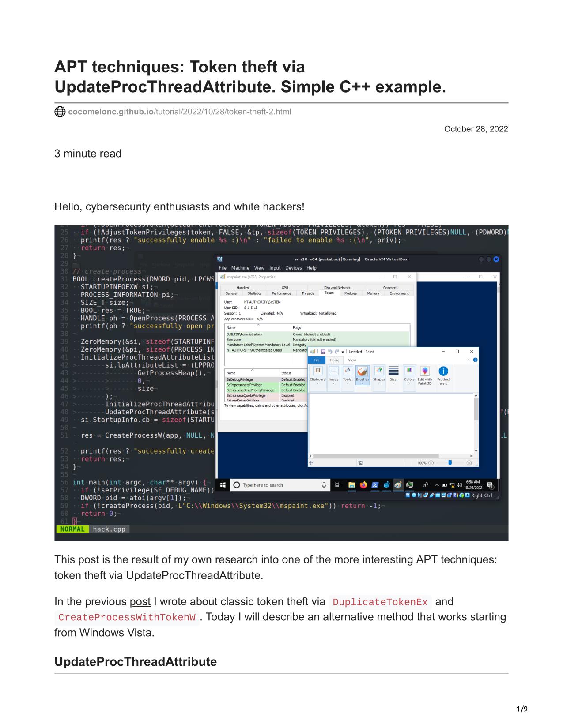The height and width of the screenshot is (728, 563).
Task: Open the Modules tab in Properties window
Action: tap(351, 293)
